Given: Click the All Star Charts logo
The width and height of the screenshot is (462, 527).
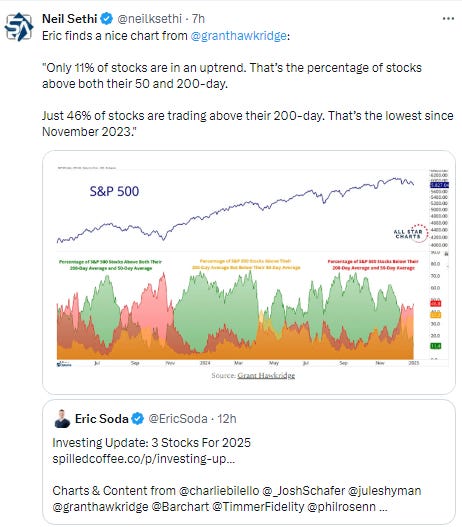Looking at the screenshot, I should [x=410, y=233].
